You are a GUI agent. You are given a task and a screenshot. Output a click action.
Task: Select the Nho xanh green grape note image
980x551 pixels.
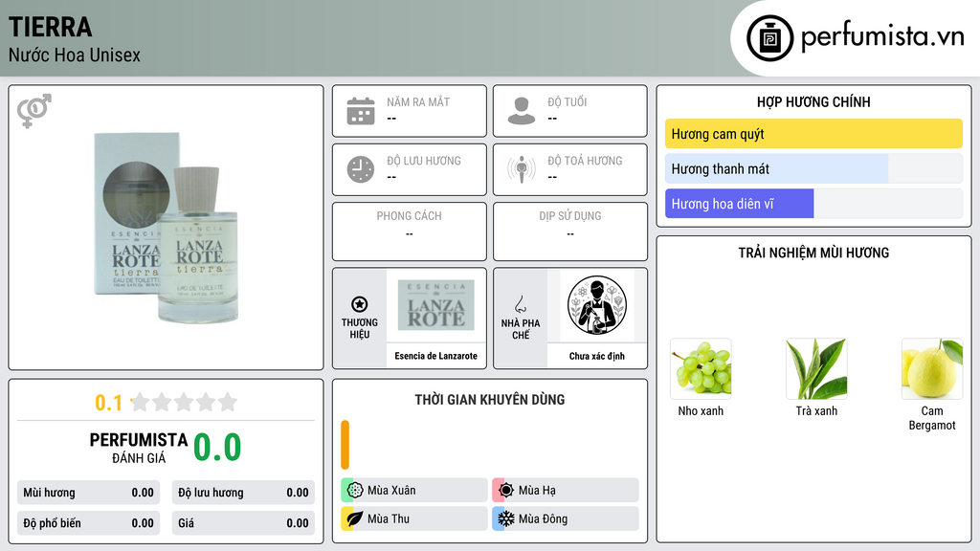(701, 368)
